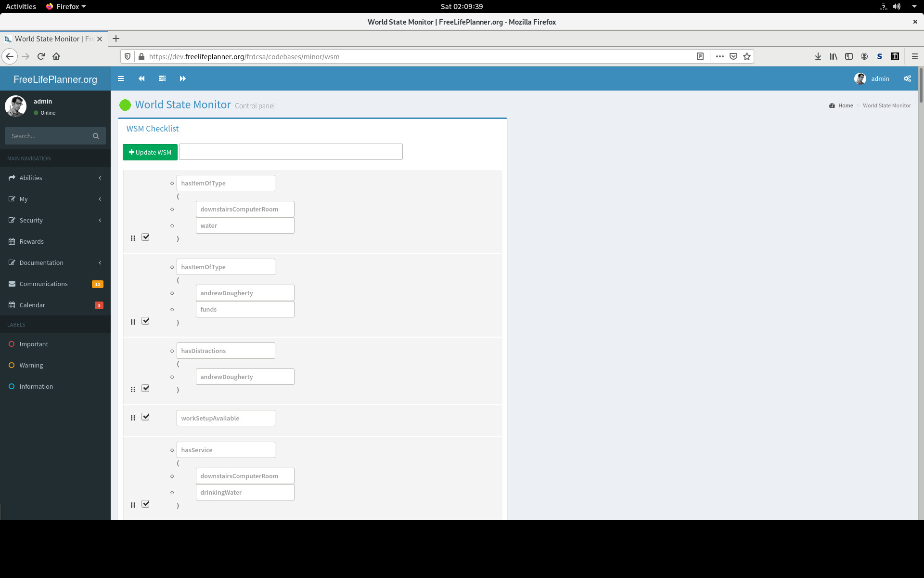Click the FreeLifePlanner.org logo icon
924x578 pixels.
[x=55, y=79]
